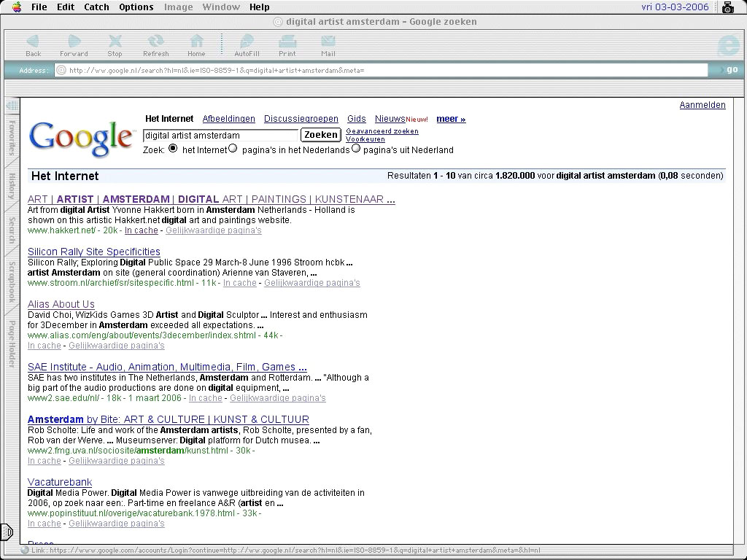
Task: Open the Help menu
Action: coord(259,7)
